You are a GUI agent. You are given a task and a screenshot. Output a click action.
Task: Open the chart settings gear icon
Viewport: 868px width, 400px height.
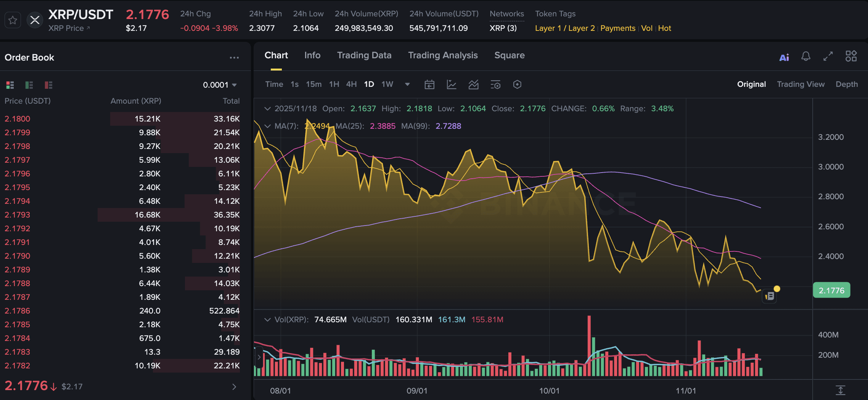[x=517, y=85]
